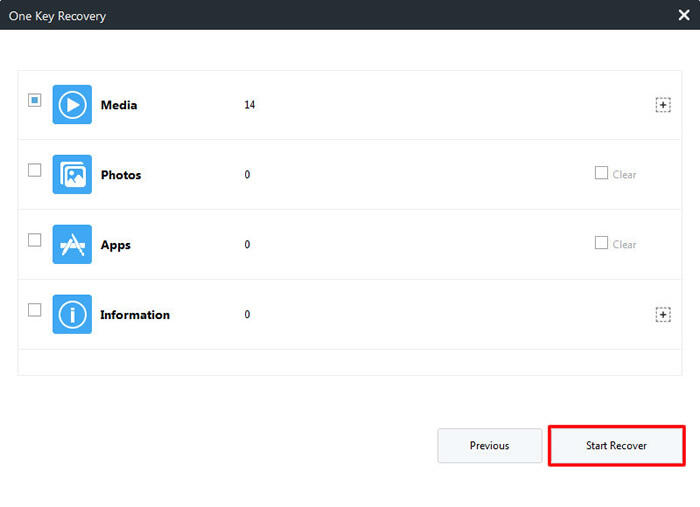
Task: Click the Apps label text
Action: point(116,245)
